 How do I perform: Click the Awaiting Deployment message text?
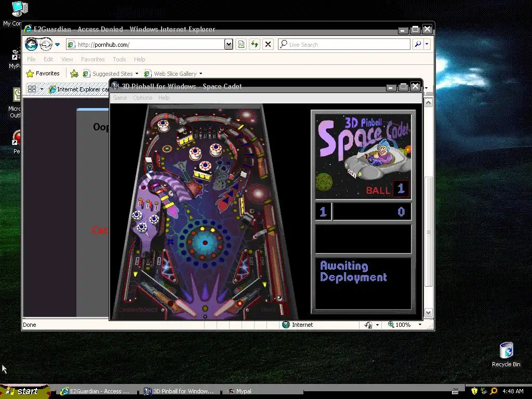(353, 271)
